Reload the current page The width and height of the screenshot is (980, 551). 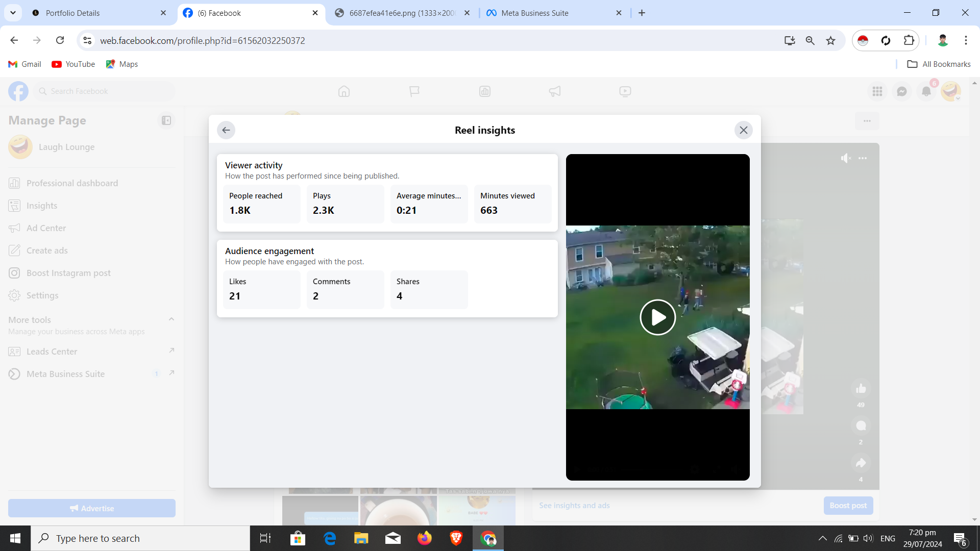(60, 40)
